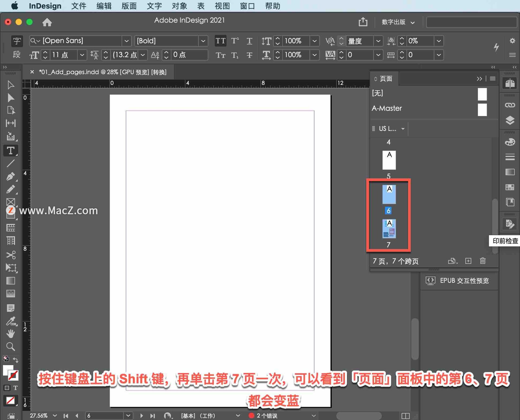Open the 数字出版 workspace dropdown

pos(398,22)
